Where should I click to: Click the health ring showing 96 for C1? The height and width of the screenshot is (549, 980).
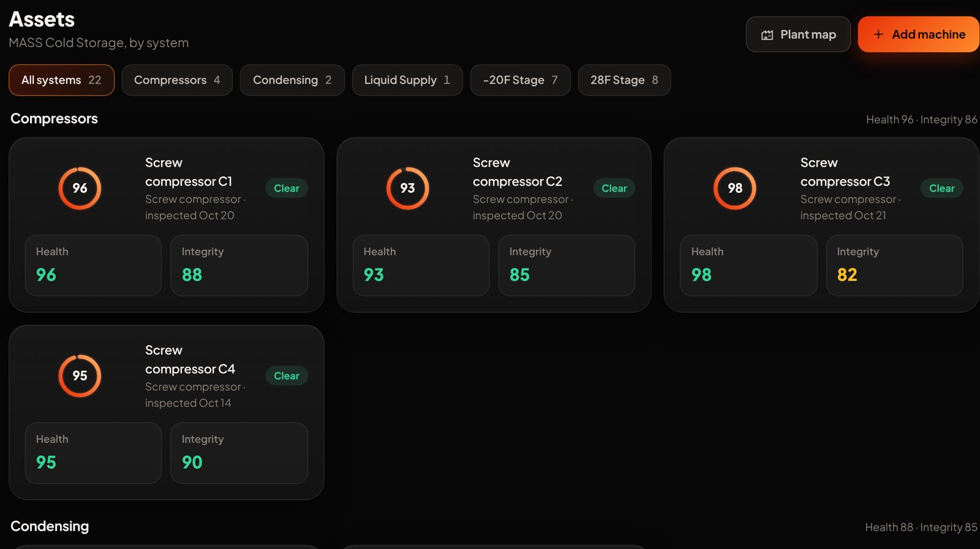(80, 188)
